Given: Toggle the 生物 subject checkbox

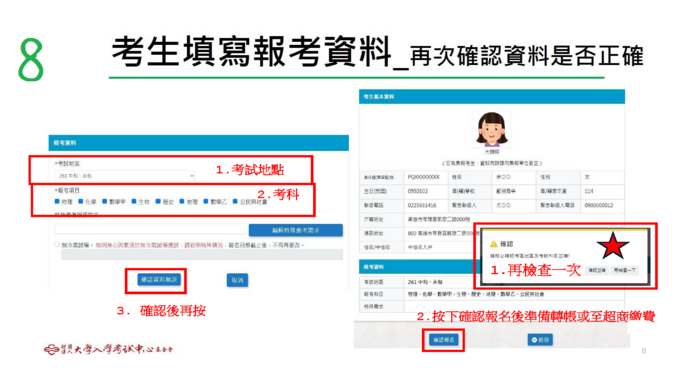Looking at the screenshot, I should 134,201.
